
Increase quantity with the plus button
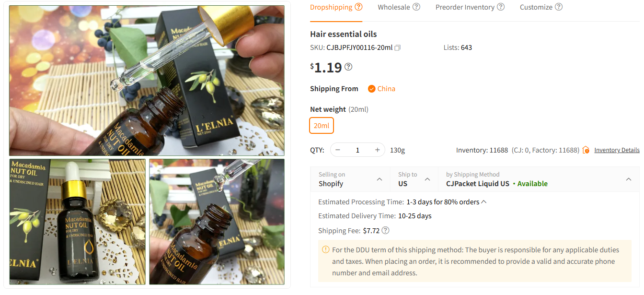click(378, 150)
